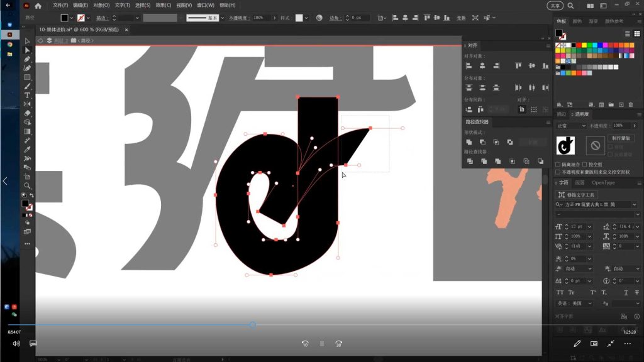Select the Rectangle tool
The image size is (644, 362).
pyautogui.click(x=27, y=77)
